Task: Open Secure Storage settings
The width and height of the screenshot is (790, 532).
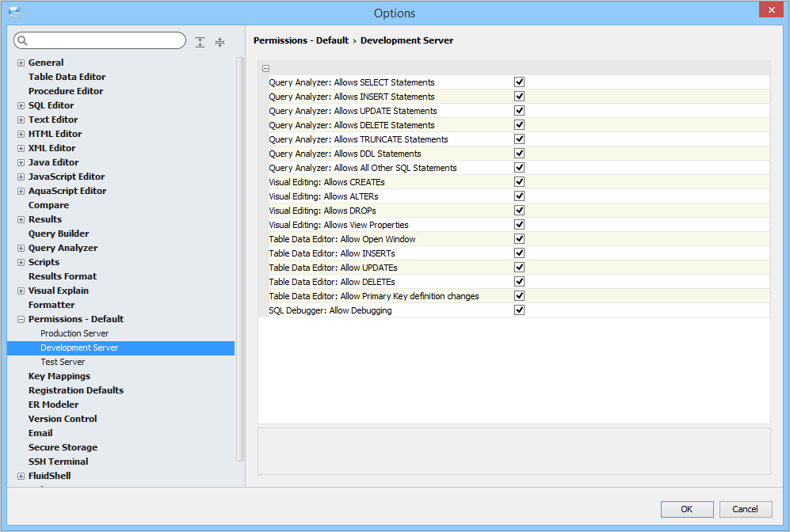Action: [x=63, y=447]
